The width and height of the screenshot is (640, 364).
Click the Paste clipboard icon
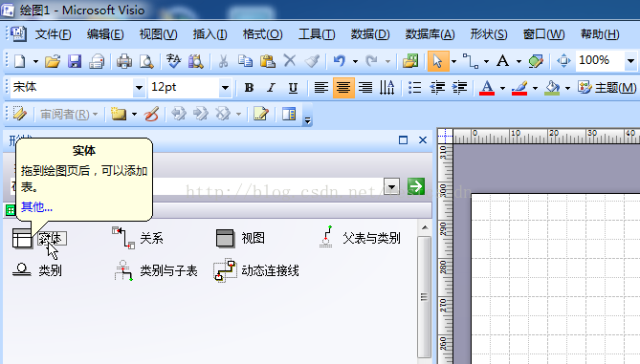(x=267, y=61)
